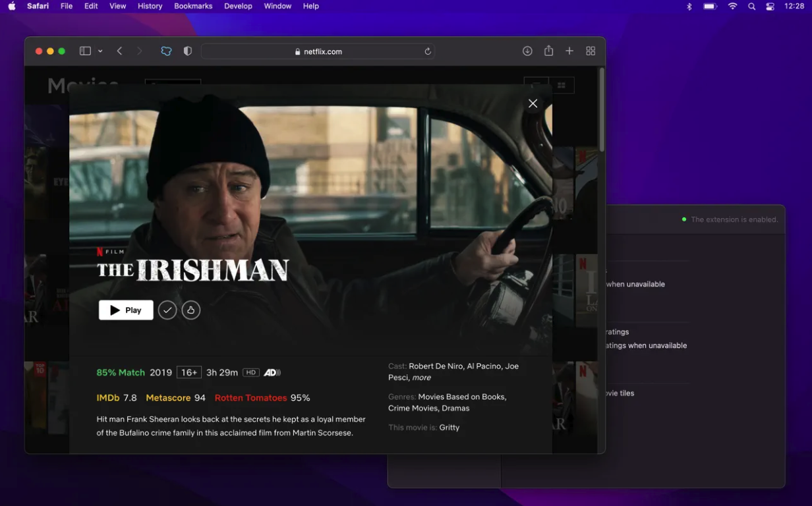Close the Irishman details popup

pyautogui.click(x=533, y=103)
